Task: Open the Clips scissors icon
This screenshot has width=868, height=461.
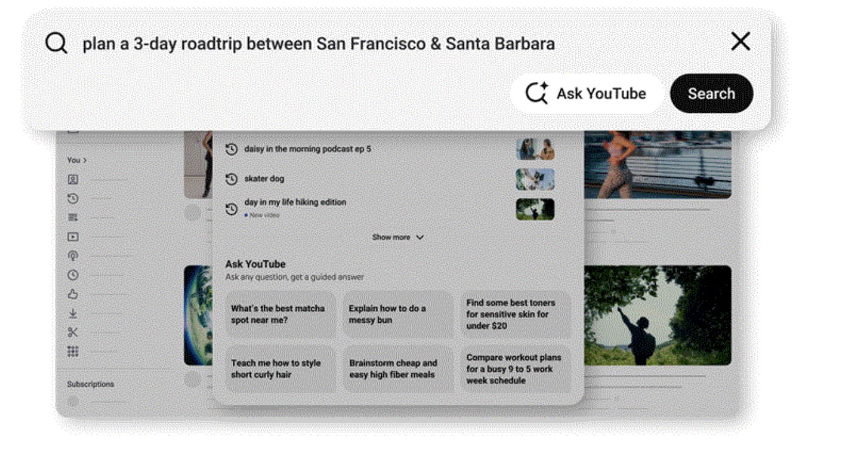Action: point(73,333)
